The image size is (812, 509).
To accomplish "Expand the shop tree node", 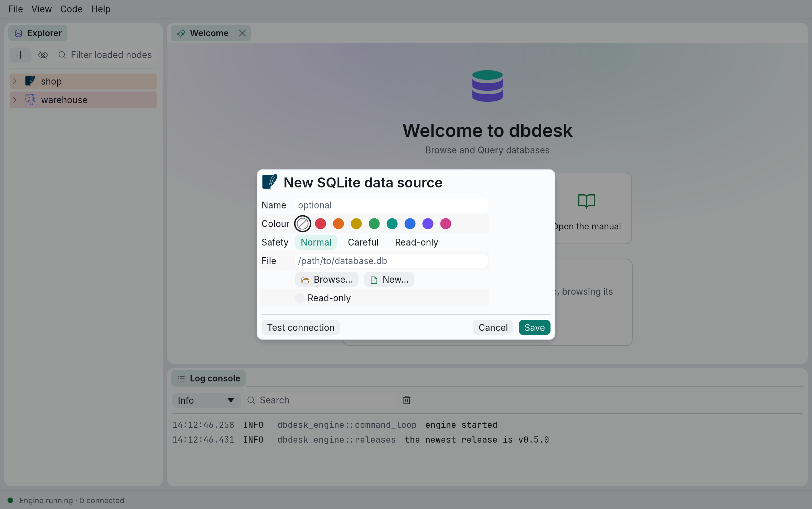I will point(15,81).
